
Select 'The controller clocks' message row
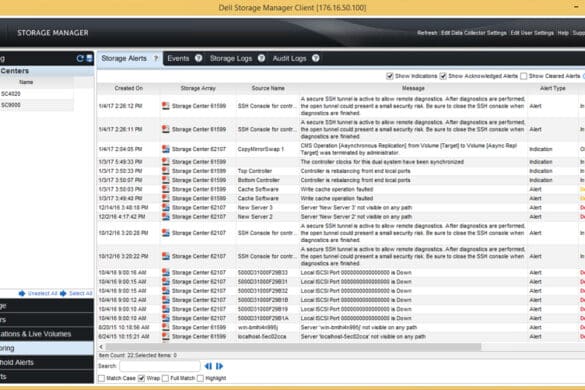point(382,162)
